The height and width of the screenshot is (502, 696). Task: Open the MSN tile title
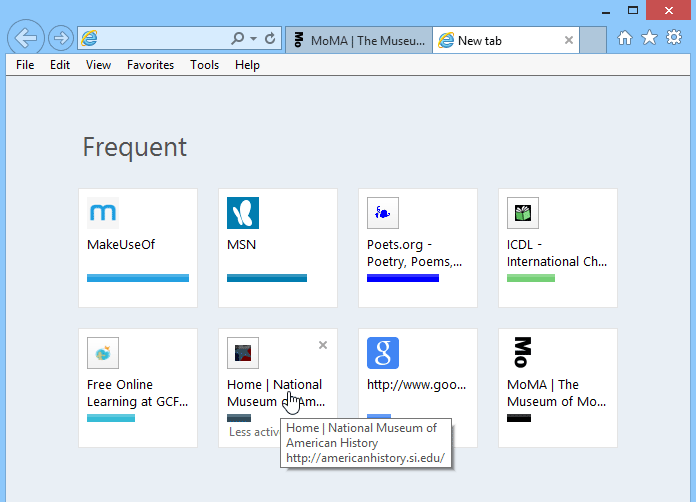click(x=241, y=245)
